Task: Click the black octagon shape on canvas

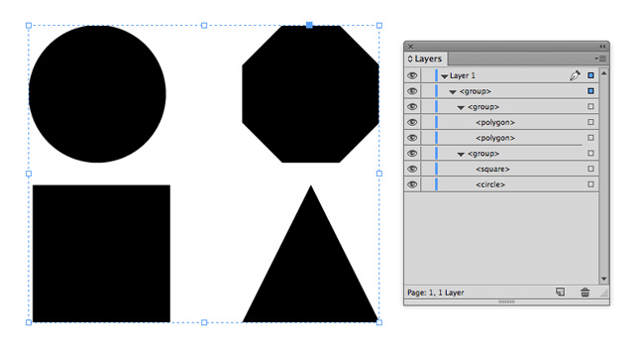Action: [x=310, y=94]
